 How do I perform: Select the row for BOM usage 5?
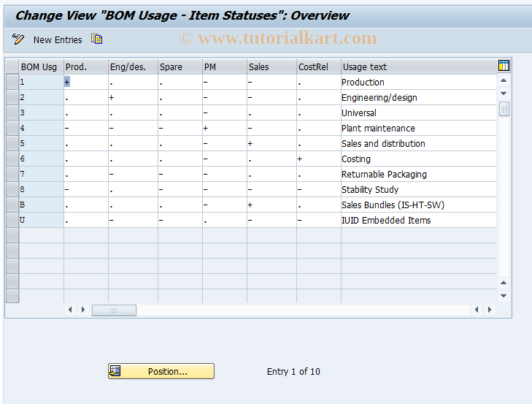[12, 143]
